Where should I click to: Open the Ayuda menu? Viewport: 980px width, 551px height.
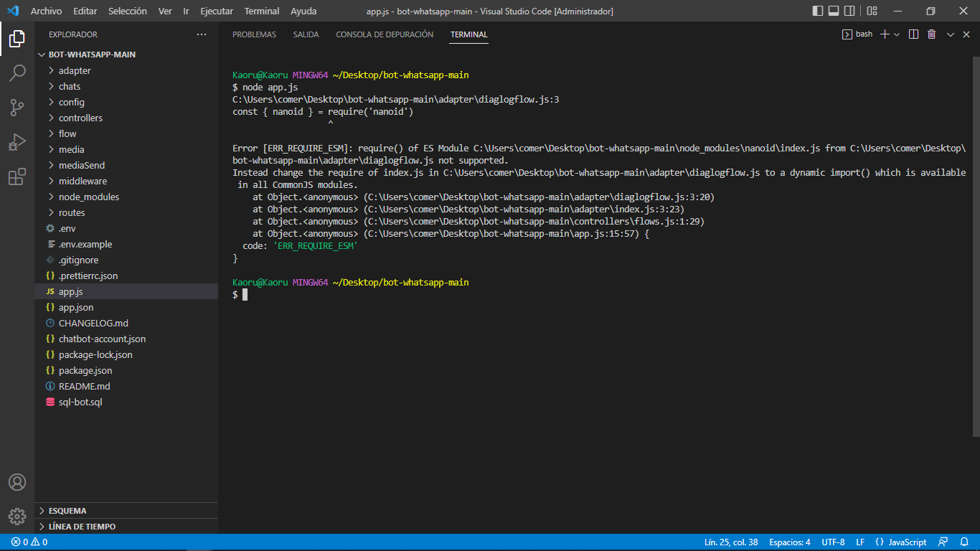(x=303, y=11)
